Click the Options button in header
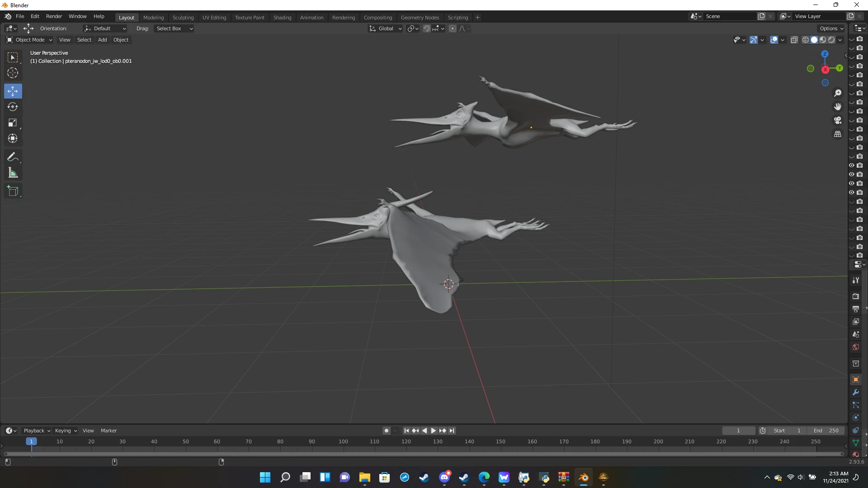The width and height of the screenshot is (868, 488). tap(831, 28)
